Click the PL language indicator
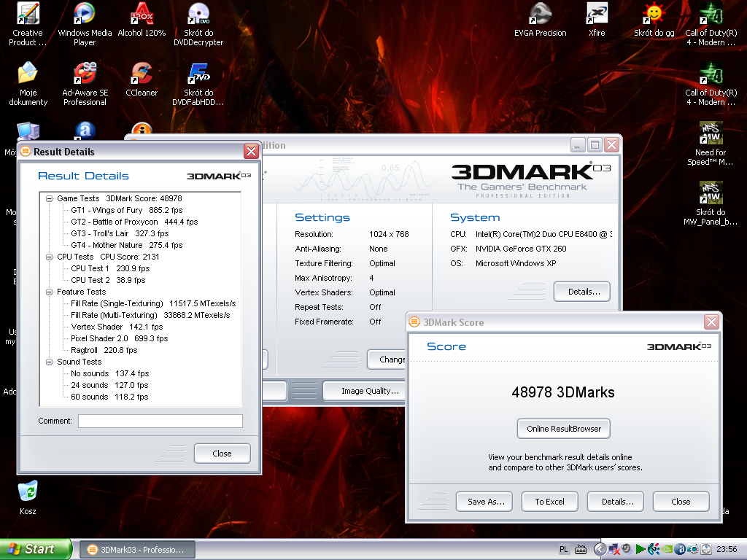Image resolution: width=747 pixels, height=560 pixels. pyautogui.click(x=564, y=550)
